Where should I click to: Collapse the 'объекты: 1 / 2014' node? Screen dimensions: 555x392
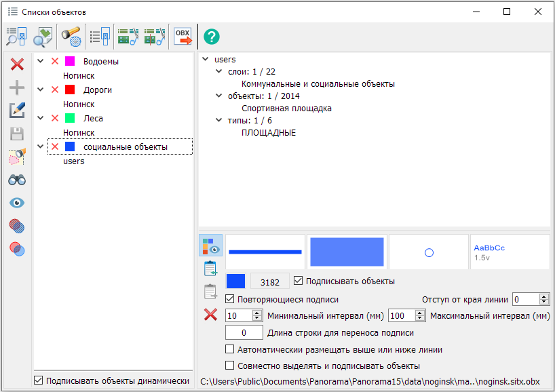pos(219,96)
